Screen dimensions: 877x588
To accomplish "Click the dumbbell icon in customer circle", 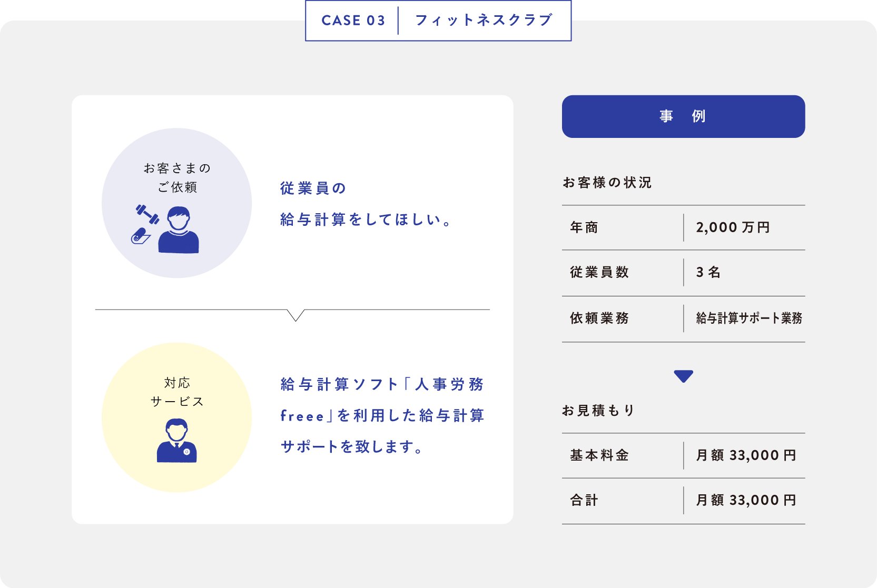I will (x=147, y=214).
